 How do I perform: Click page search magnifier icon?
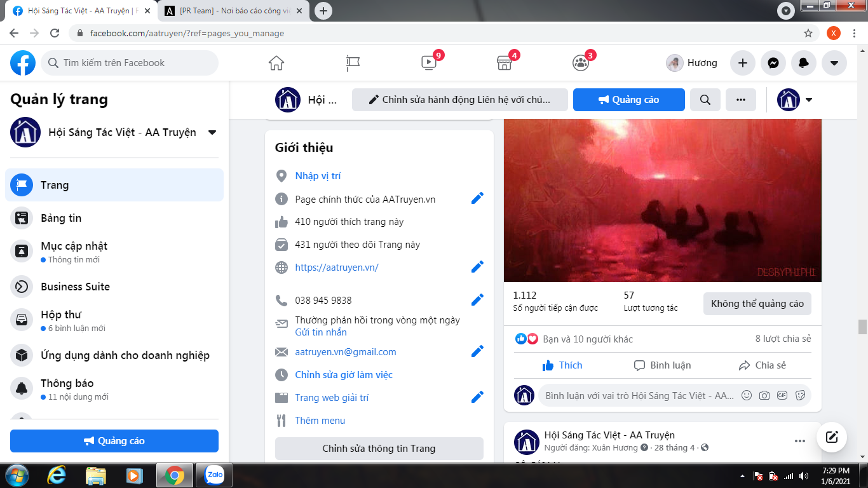(705, 100)
